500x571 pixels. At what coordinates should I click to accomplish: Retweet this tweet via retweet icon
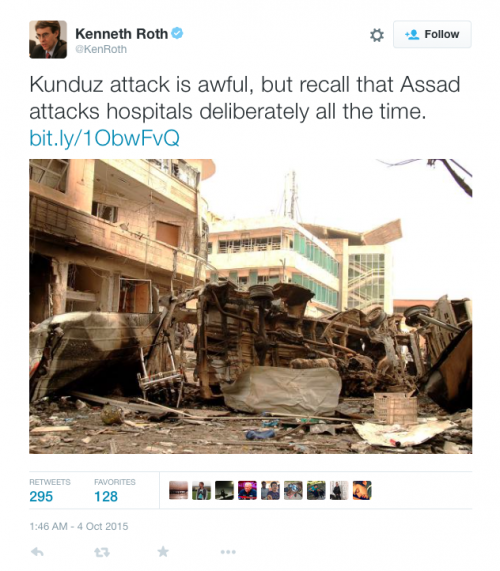point(102,552)
